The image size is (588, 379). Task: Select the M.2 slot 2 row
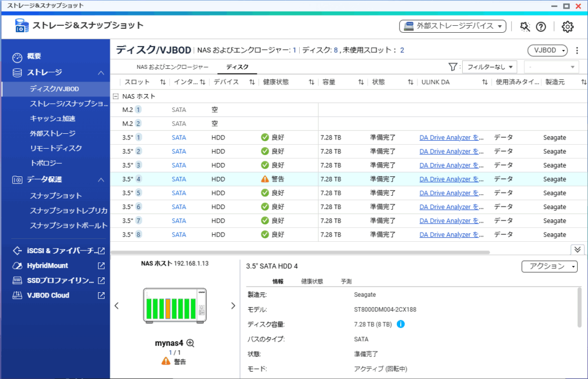click(349, 123)
